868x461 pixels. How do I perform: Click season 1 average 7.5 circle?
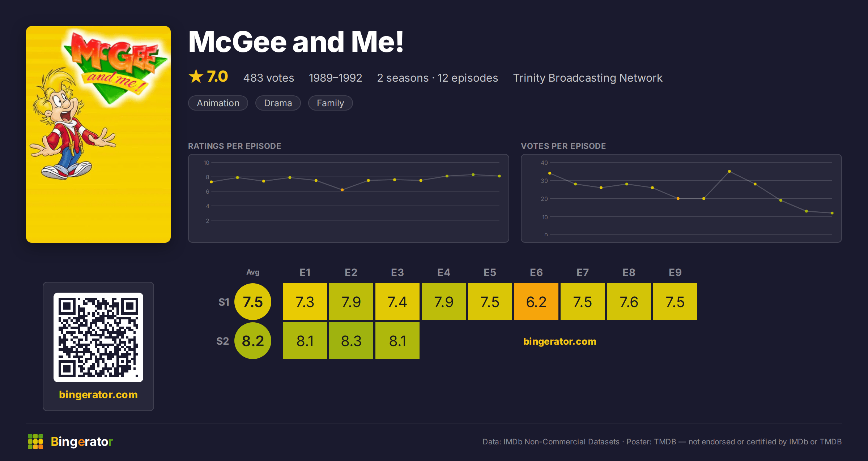tap(253, 302)
